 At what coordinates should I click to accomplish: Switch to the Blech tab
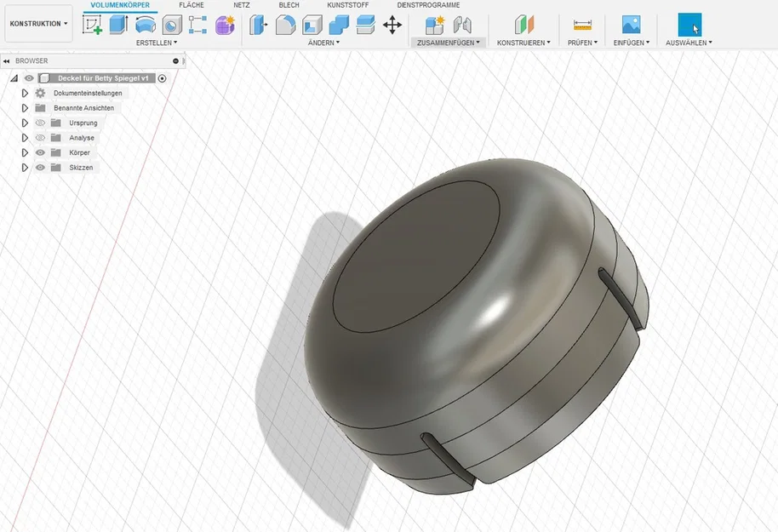point(289,5)
